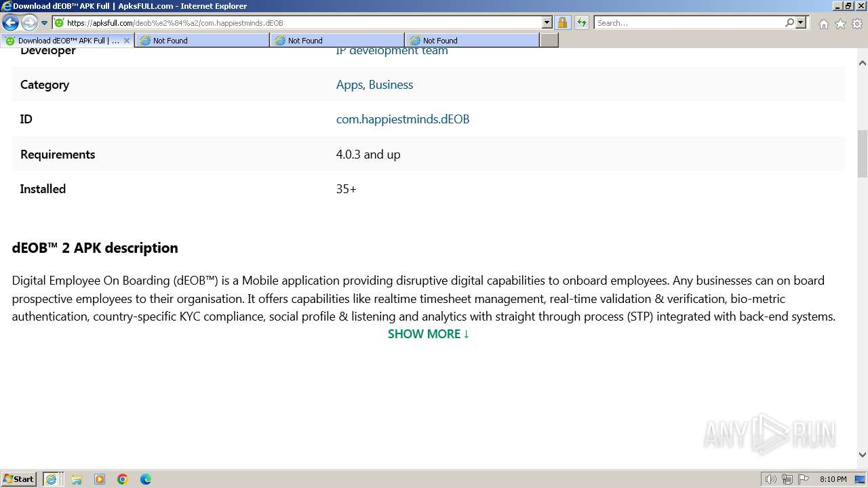Click the Installed row label
This screenshot has width=868, height=488.
tap(43, 189)
